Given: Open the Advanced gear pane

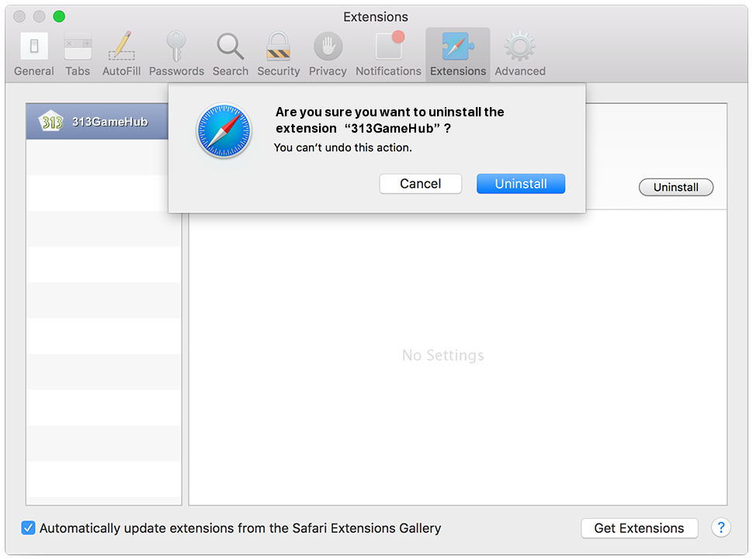Looking at the screenshot, I should [519, 47].
